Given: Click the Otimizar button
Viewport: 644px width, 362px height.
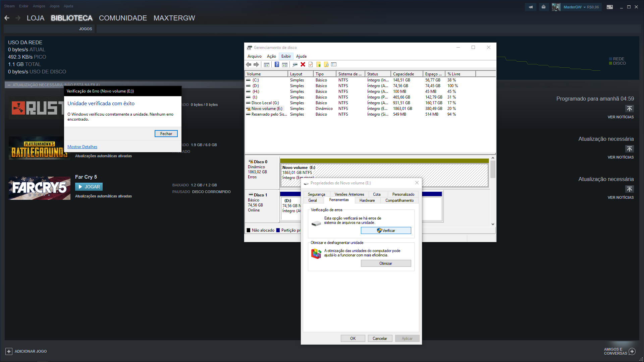Looking at the screenshot, I should coord(386,263).
